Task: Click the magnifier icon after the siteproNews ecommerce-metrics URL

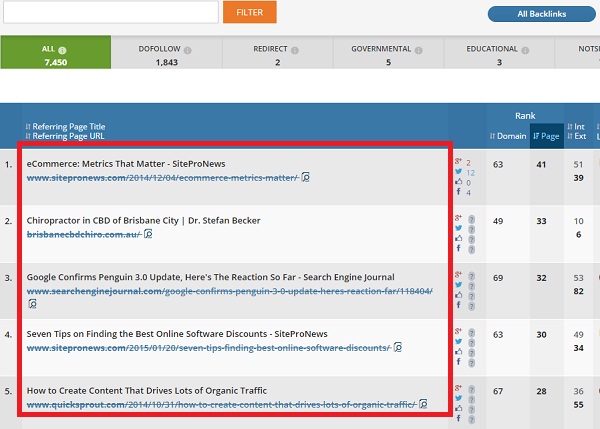Action: click(x=306, y=178)
